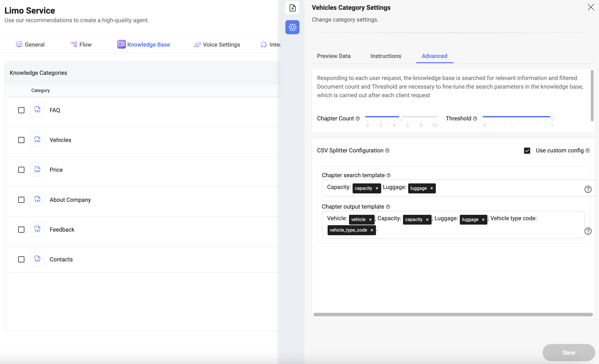This screenshot has height=364, width=599.
Task: Switch to Preview Data tab
Action: [x=334, y=56]
